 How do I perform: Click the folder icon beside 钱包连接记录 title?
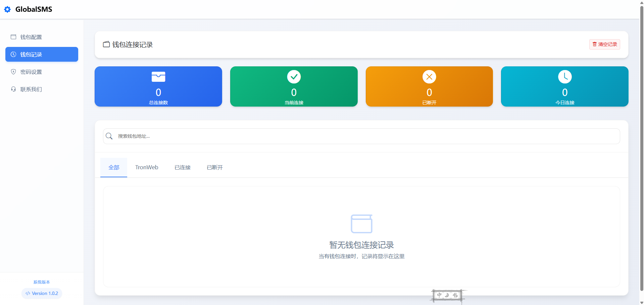(106, 45)
